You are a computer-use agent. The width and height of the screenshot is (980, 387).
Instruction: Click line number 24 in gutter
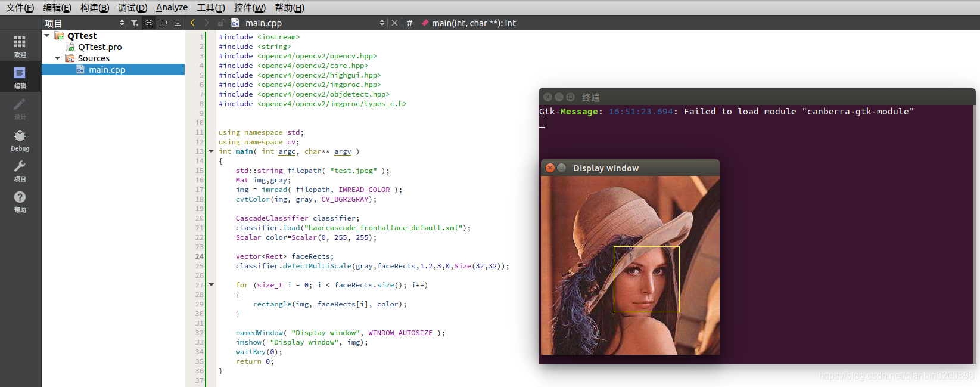pyautogui.click(x=199, y=256)
